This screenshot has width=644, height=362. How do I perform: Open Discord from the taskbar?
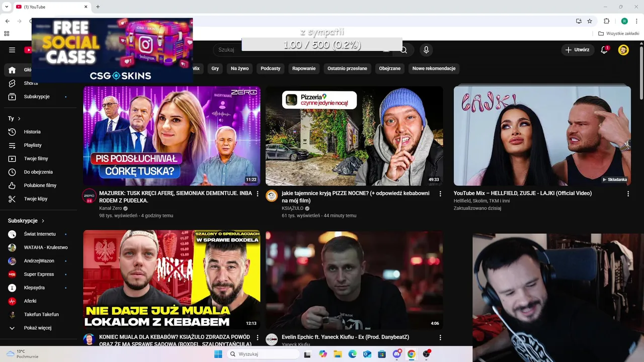[396, 354]
